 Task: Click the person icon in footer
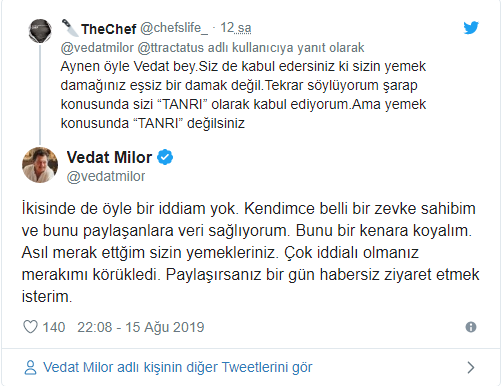tap(30, 367)
